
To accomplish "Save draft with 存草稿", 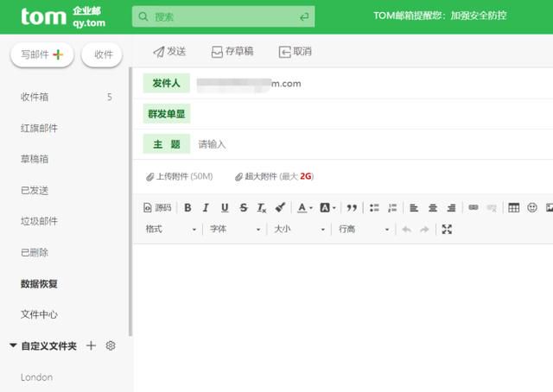I will pyautogui.click(x=232, y=52).
